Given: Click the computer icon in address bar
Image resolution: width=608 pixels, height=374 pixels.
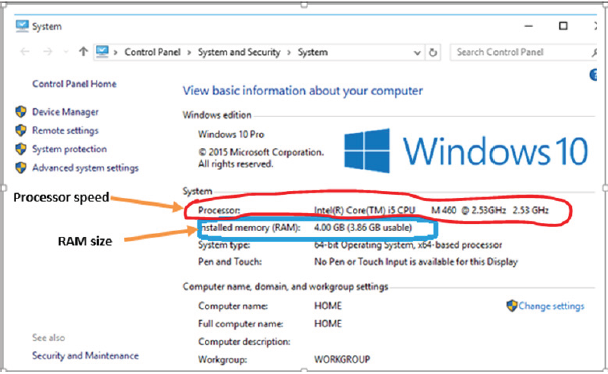Looking at the screenshot, I should [x=102, y=52].
